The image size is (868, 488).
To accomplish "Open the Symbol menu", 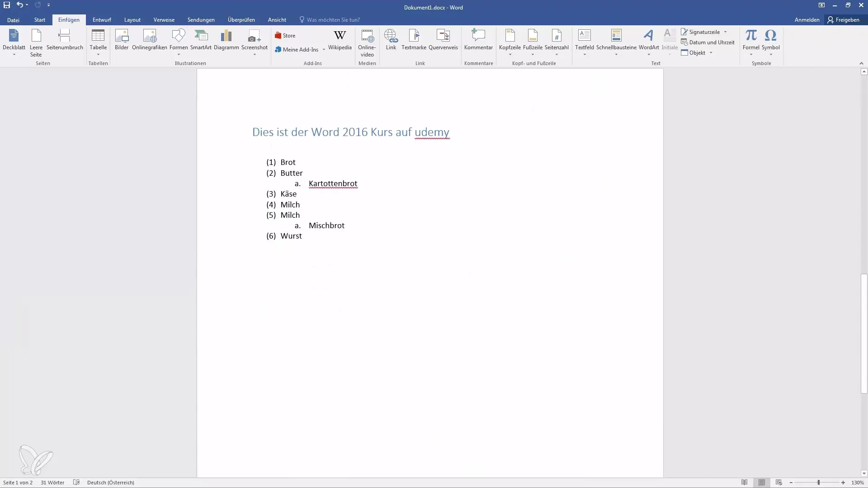I will coord(771,42).
